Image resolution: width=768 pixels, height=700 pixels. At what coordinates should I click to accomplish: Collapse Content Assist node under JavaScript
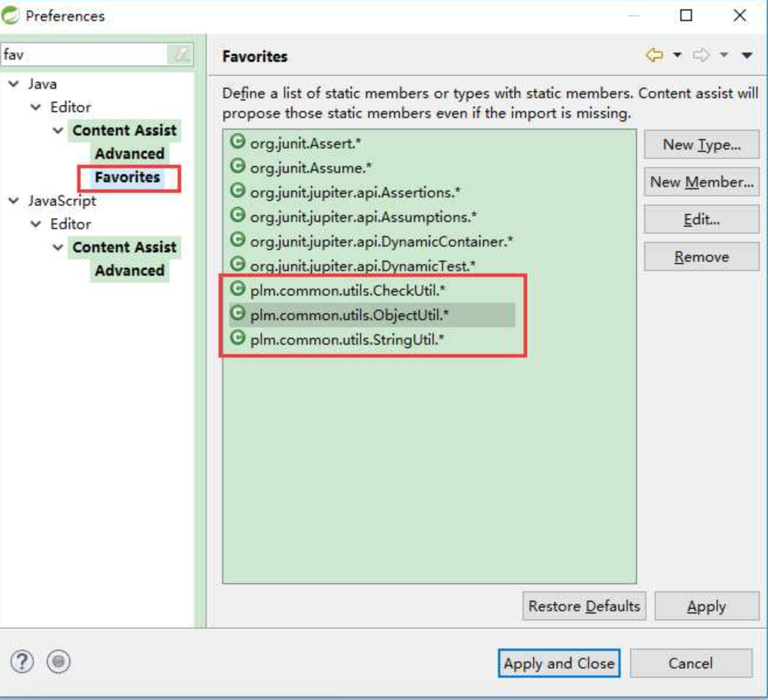(x=58, y=248)
